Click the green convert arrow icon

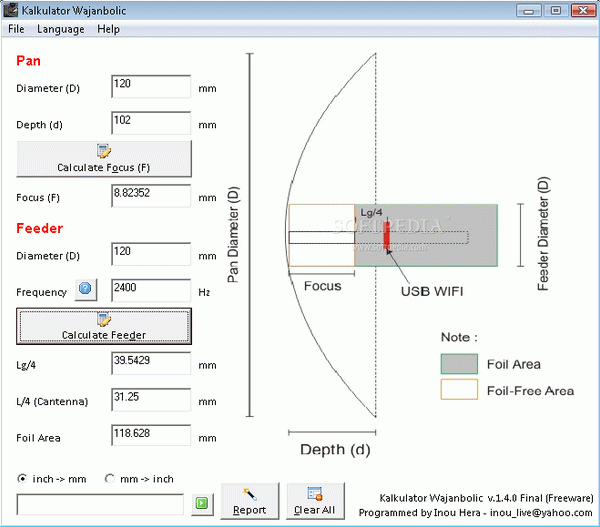(x=201, y=503)
